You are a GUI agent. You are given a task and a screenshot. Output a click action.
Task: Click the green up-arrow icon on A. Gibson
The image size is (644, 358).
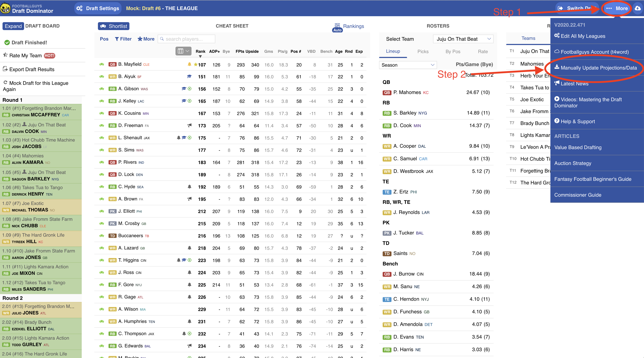(x=190, y=89)
